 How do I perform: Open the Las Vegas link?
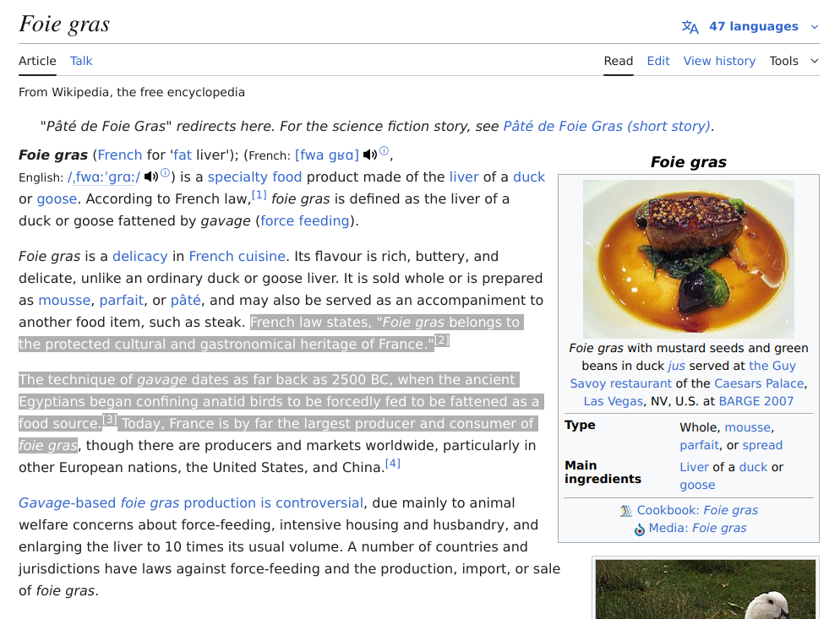(614, 401)
